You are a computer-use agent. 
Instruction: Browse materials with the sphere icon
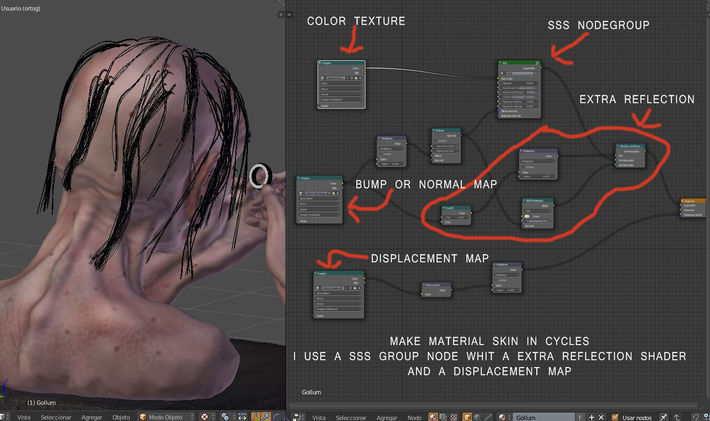502,417
